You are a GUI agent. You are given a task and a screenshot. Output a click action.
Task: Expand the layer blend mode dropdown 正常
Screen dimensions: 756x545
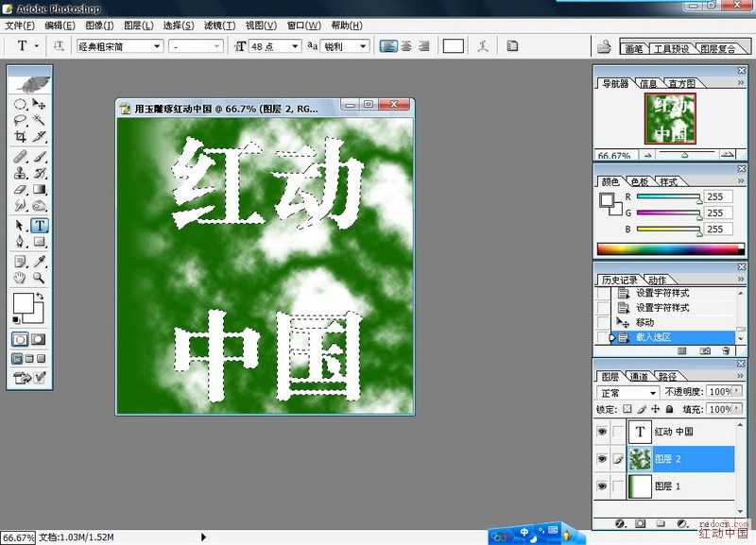(627, 392)
